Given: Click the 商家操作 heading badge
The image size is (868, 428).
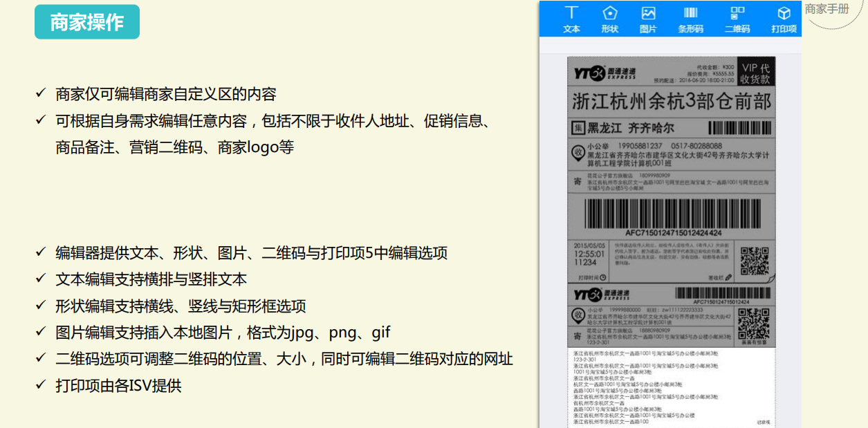Looking at the screenshot, I should point(87,22).
